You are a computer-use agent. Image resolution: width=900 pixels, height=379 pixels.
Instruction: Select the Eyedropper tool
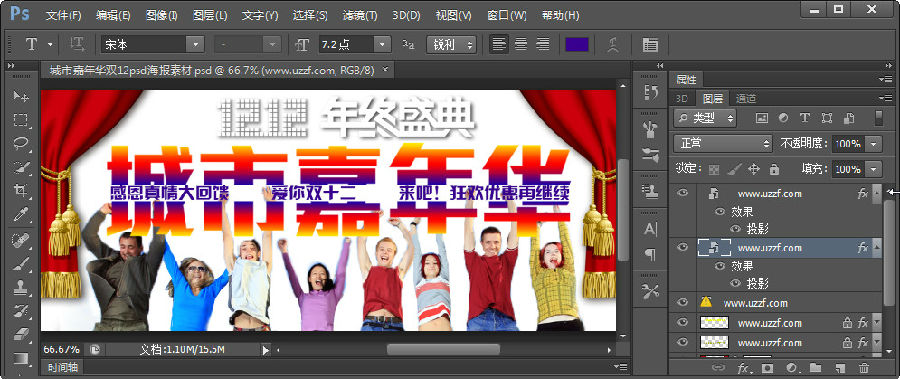coord(21,214)
